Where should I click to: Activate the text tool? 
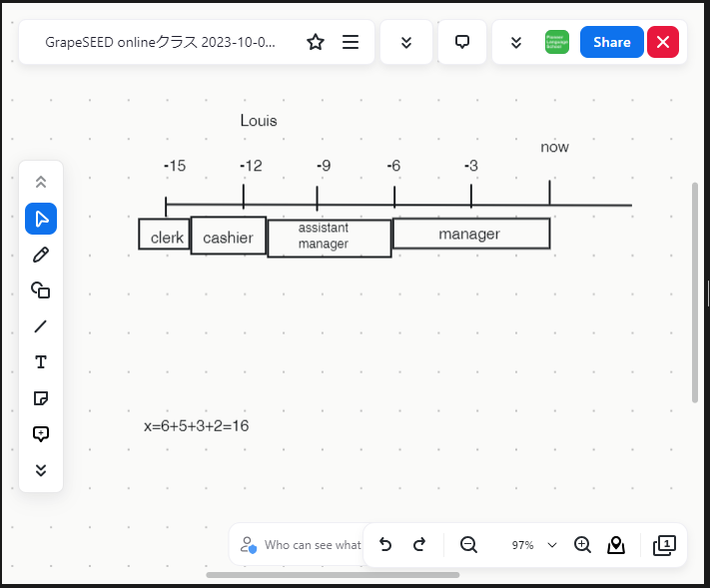click(x=41, y=362)
